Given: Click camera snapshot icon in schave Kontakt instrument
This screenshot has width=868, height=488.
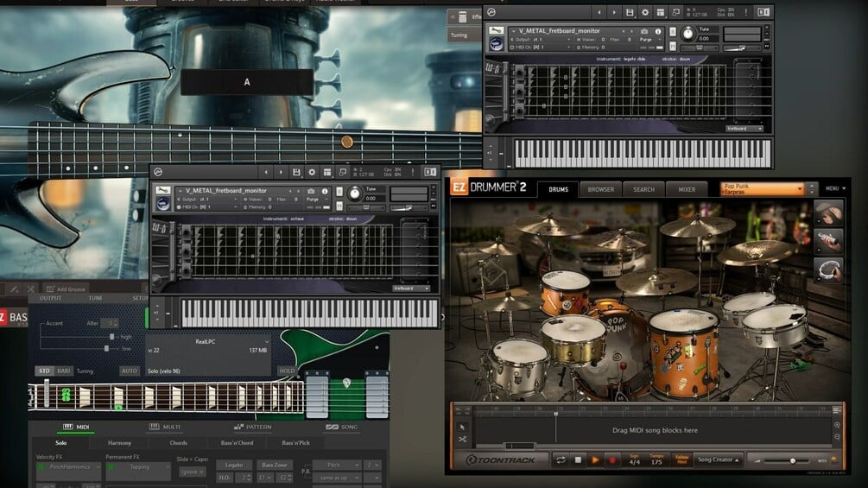Looking at the screenshot, I should click(311, 192).
